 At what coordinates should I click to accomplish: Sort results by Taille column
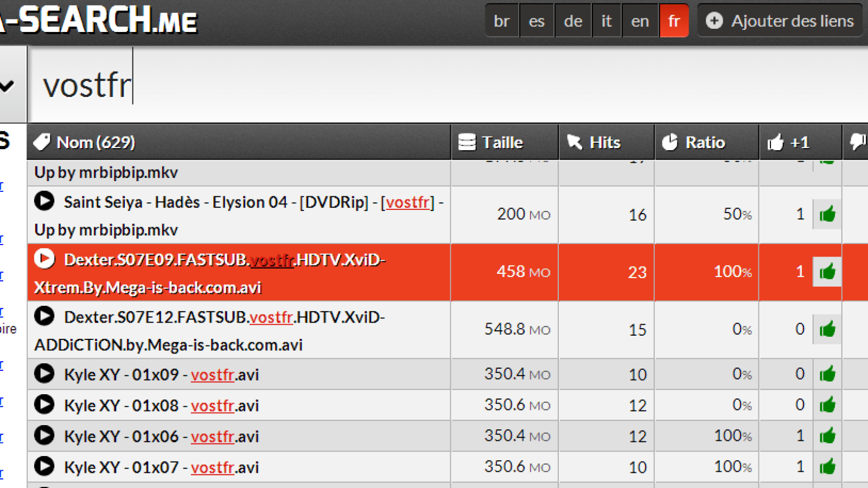click(x=503, y=143)
